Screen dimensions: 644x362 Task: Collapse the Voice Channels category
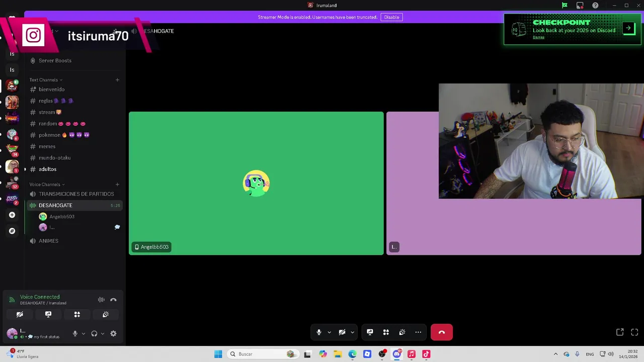pos(47,185)
